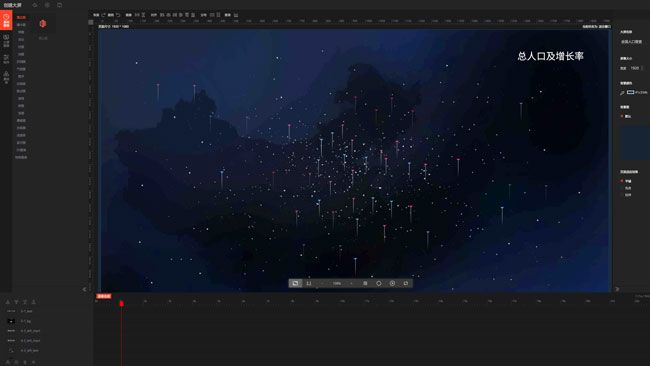Click the fullscreen icon at canvas toolbar end
Screen dimensions: 650x366
(x=406, y=283)
